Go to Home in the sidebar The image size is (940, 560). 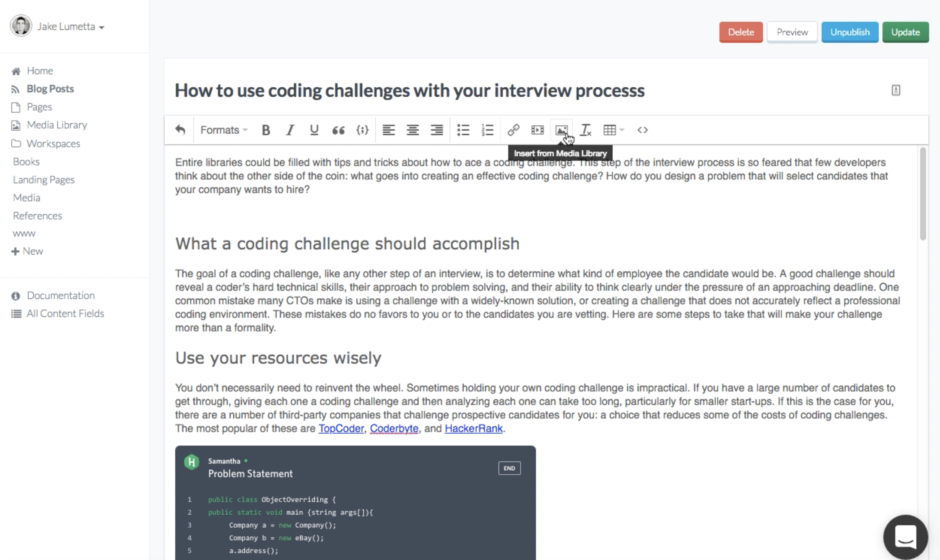40,70
